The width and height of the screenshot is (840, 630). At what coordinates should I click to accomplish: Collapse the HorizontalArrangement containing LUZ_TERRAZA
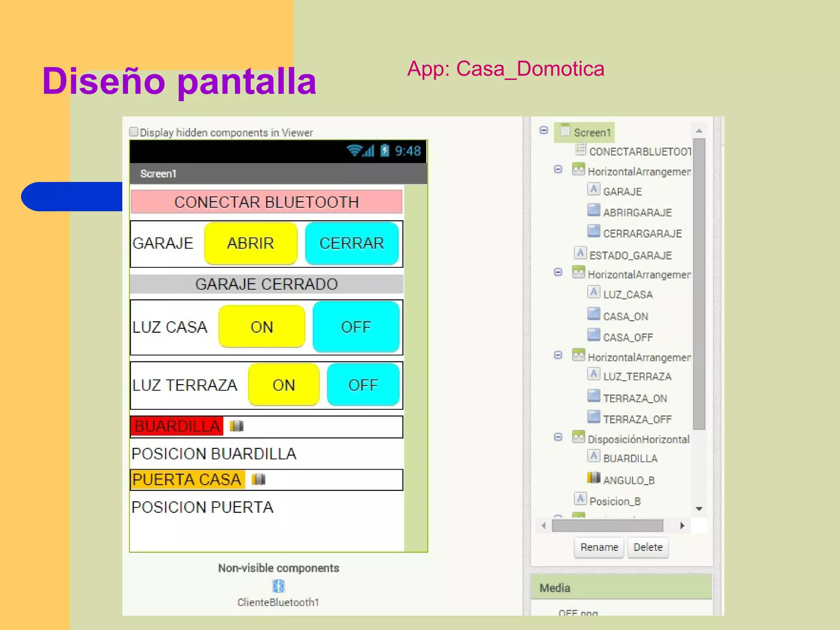point(558,355)
